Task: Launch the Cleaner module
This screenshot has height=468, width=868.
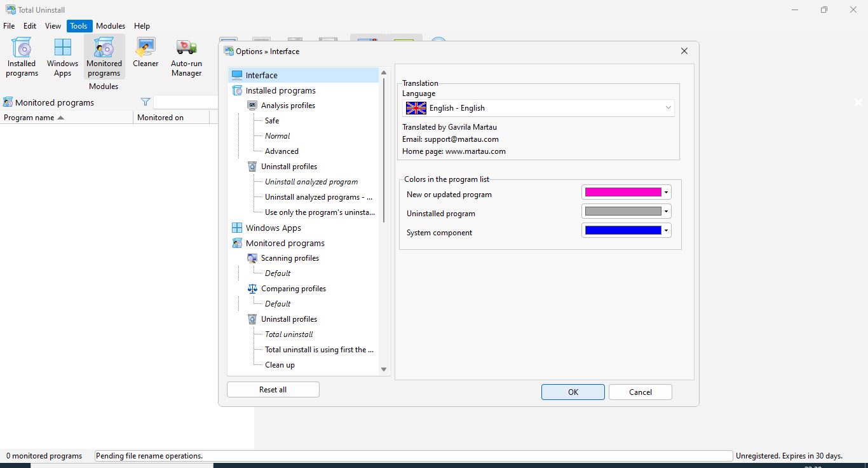Action: pos(146,53)
